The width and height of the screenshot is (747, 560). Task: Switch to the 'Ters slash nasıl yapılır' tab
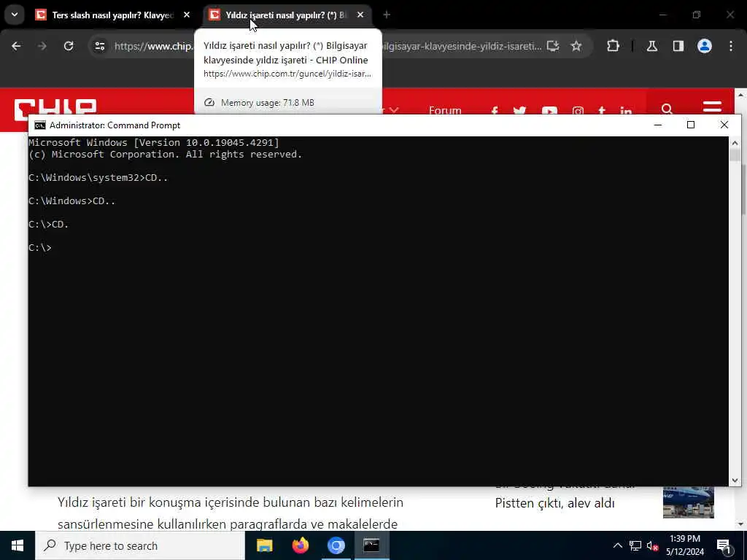click(x=113, y=15)
